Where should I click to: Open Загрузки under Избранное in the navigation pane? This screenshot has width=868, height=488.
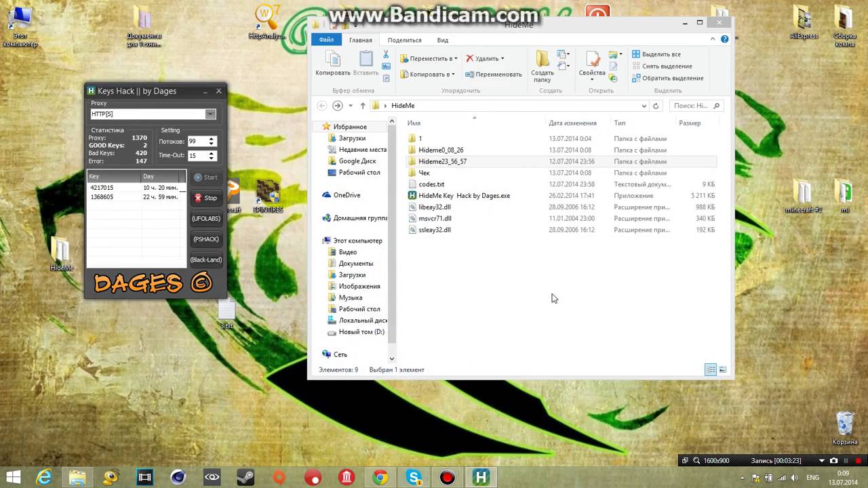352,138
